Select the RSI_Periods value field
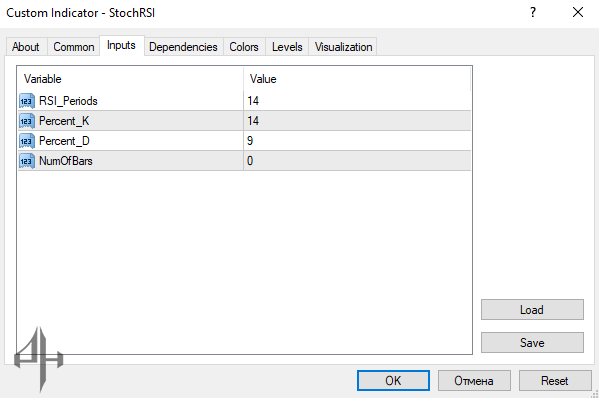The width and height of the screenshot is (599, 398). click(357, 101)
